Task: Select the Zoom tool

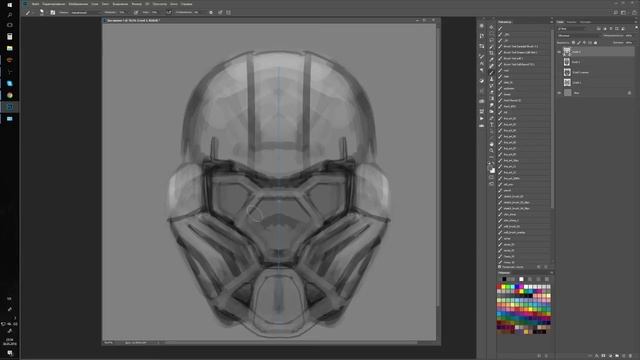Action: (491, 151)
